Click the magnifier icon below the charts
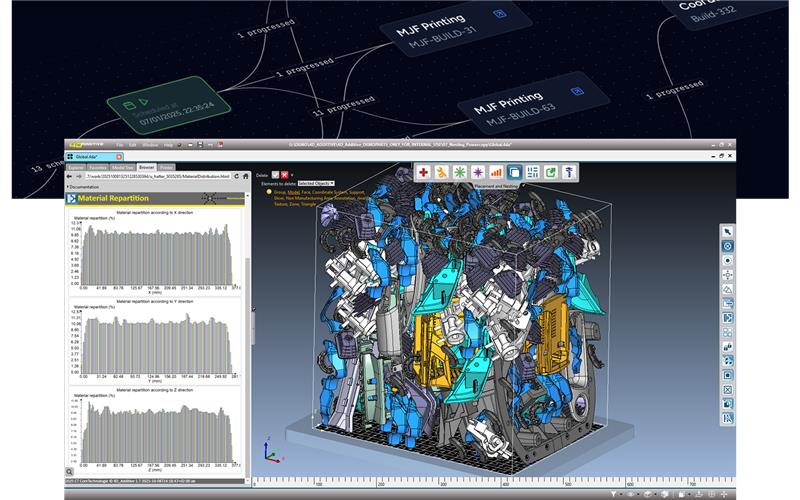The width and height of the screenshot is (800, 500). [70, 471]
